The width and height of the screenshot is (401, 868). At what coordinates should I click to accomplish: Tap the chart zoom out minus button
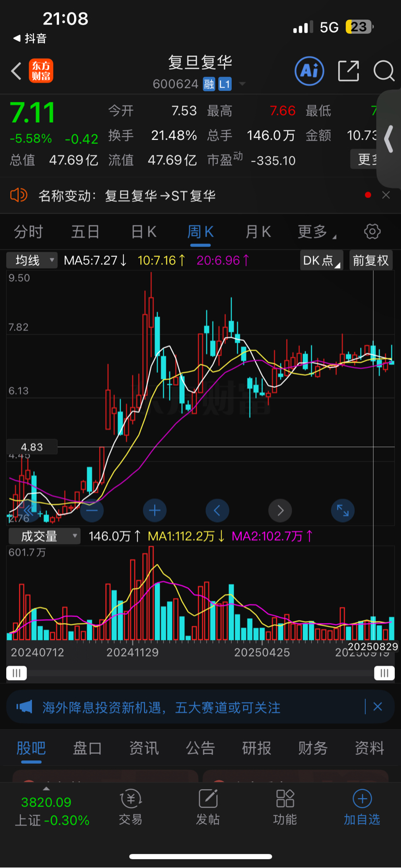coord(92,510)
